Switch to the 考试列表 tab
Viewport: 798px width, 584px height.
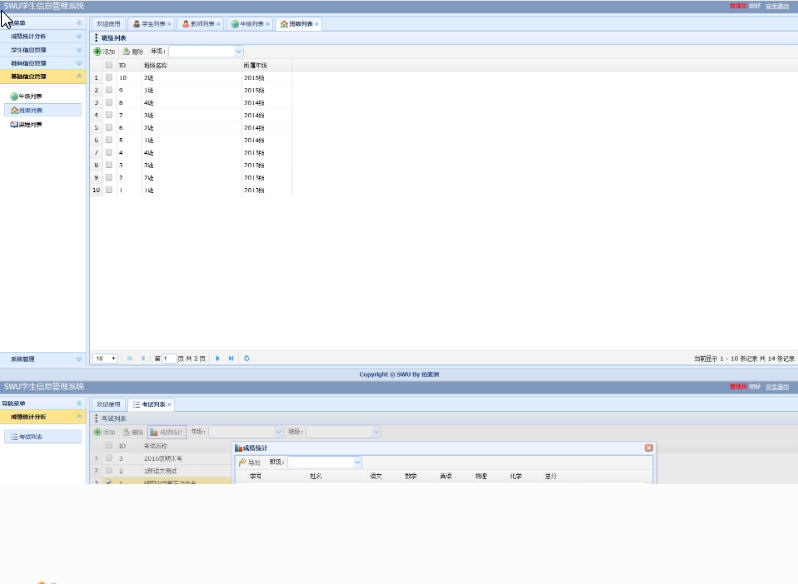[150, 404]
